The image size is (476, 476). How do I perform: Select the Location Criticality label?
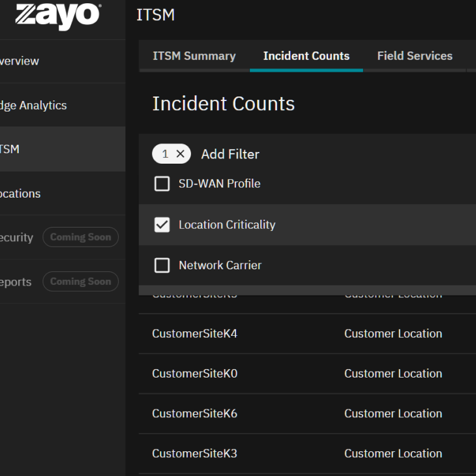(x=227, y=225)
